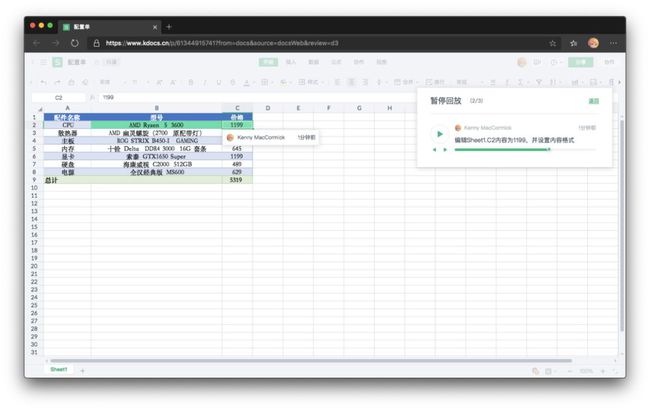Open the browser three-dot menu
650x410 pixels.
coord(614,43)
